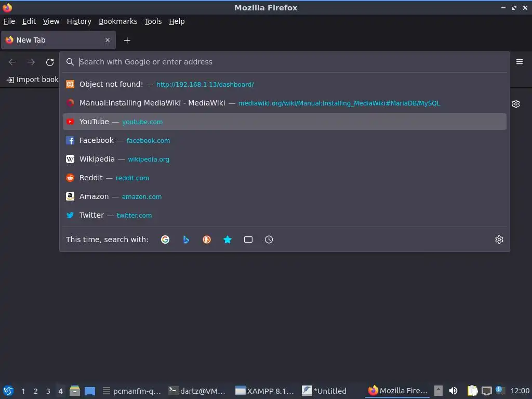
Task: Launch file manager from taskbar quicklaunch
Action: [x=75, y=391]
